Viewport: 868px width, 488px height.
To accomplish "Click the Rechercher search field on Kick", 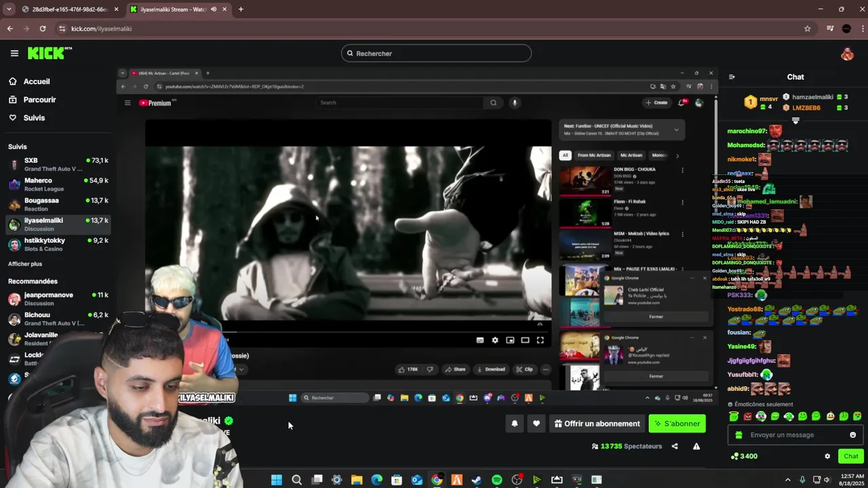I will point(436,53).
